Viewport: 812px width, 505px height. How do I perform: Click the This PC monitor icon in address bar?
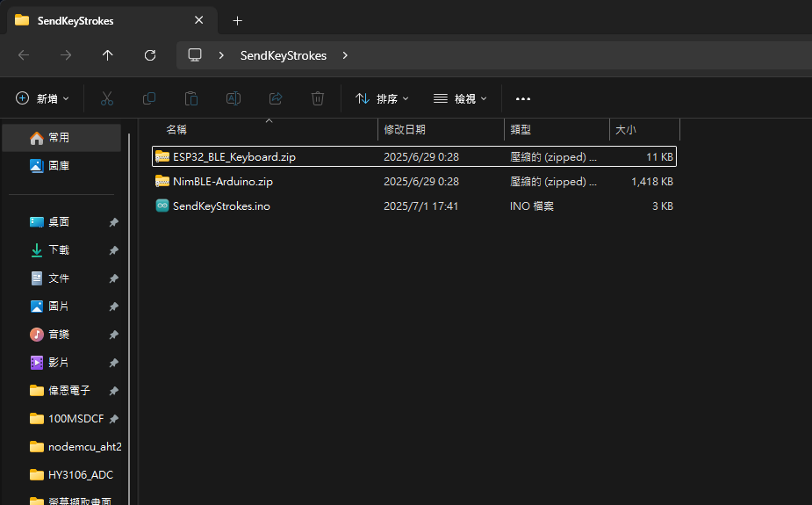[195, 55]
